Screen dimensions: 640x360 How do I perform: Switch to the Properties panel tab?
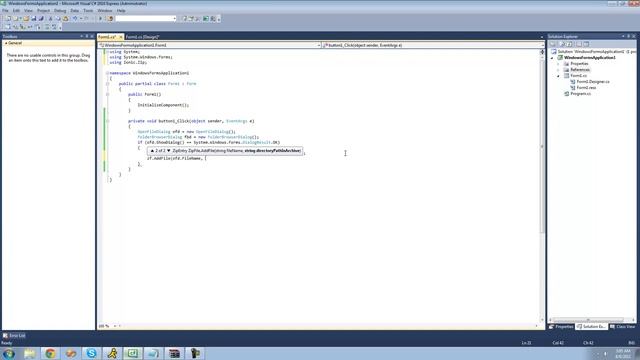[561, 327]
